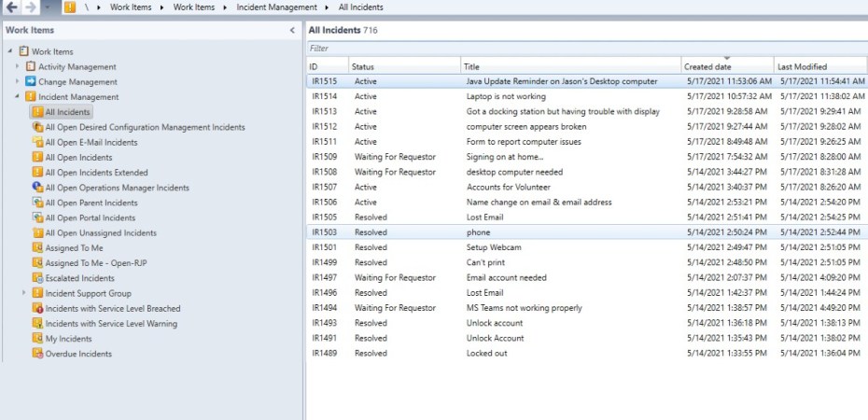Click Incidents with Service Level Warning icon

(x=37, y=323)
